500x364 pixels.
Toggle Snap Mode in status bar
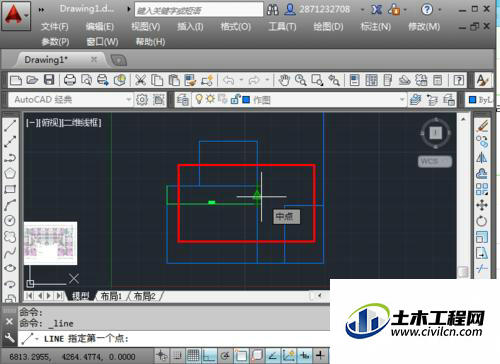tap(177, 356)
